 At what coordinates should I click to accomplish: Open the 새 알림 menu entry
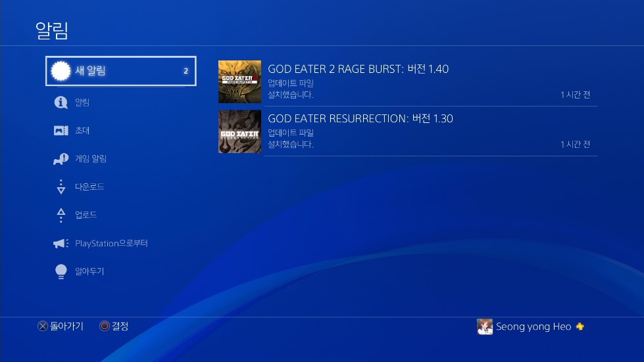[121, 71]
